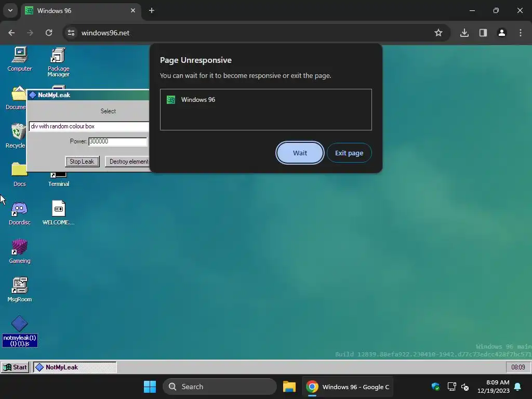532x399 pixels.
Task: Open the Chrome downloads icon
Action: [x=464, y=33]
